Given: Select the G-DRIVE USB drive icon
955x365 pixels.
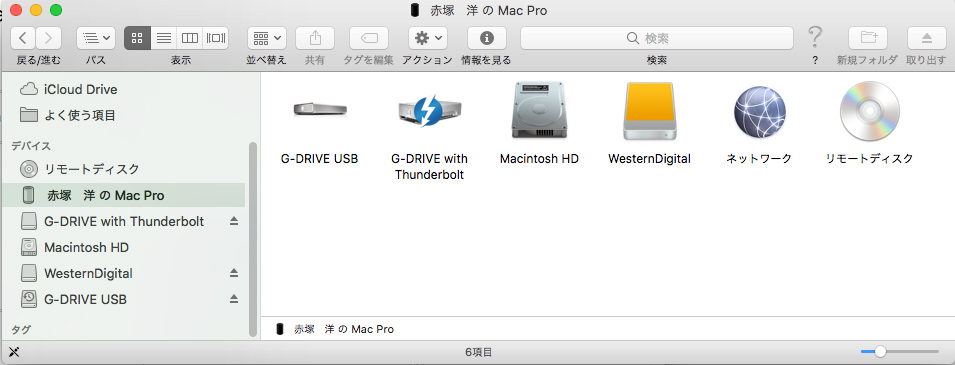Looking at the screenshot, I should pos(320,110).
